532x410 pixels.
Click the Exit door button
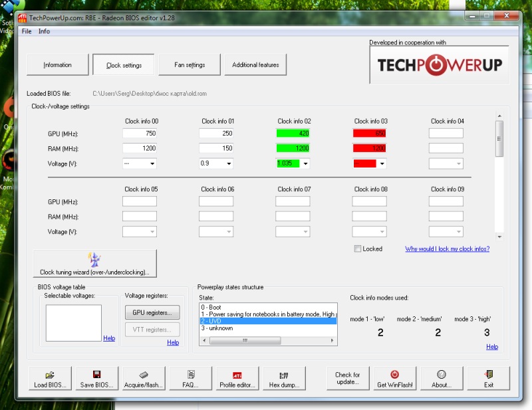pyautogui.click(x=488, y=379)
